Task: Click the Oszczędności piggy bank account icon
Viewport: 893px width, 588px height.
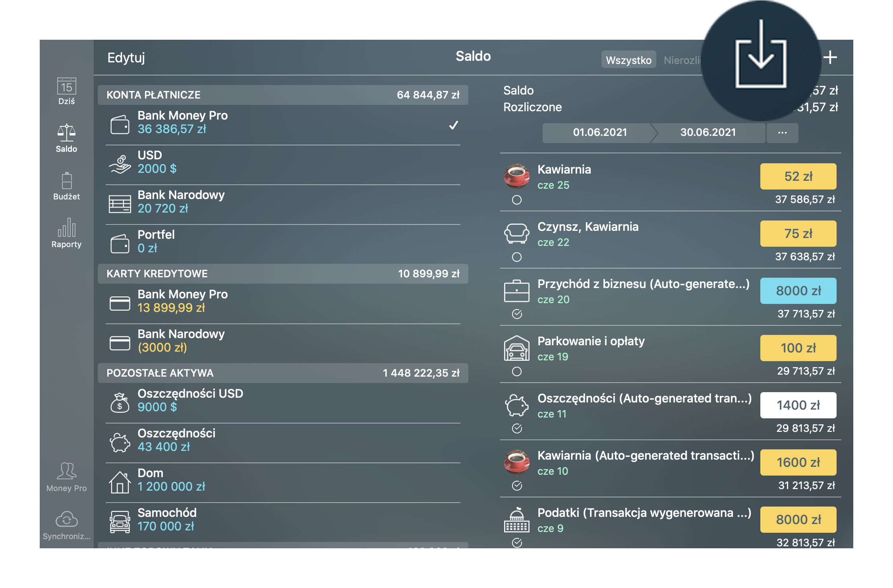Action: click(120, 443)
